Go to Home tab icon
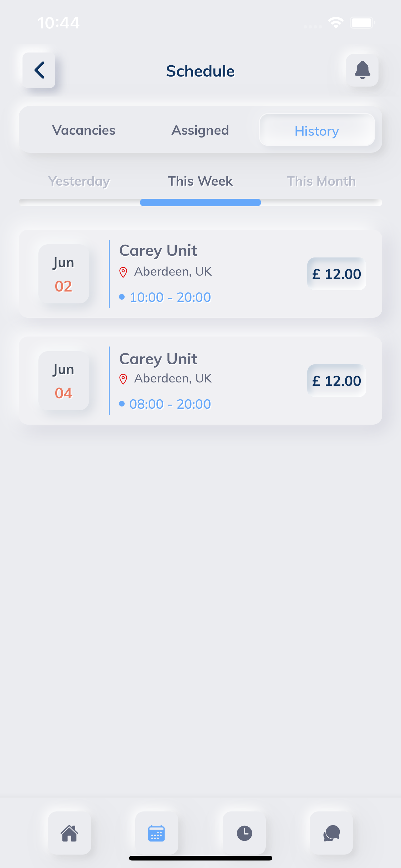 (69, 833)
